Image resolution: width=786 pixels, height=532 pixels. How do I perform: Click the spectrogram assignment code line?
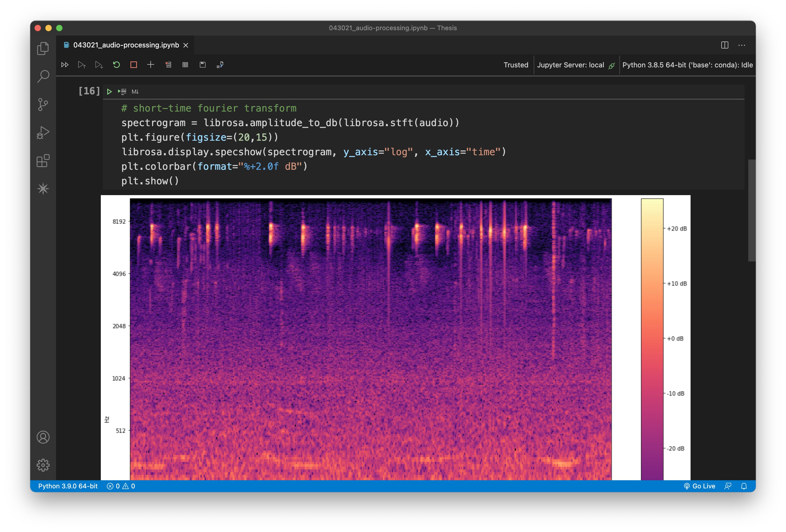coord(290,123)
